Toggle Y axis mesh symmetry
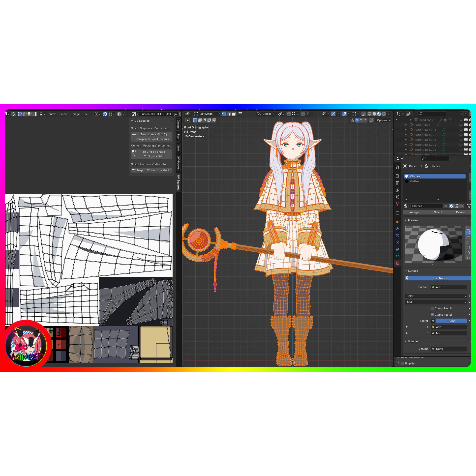Image resolution: width=476 pixels, height=476 pixels. pyautogui.click(x=361, y=120)
